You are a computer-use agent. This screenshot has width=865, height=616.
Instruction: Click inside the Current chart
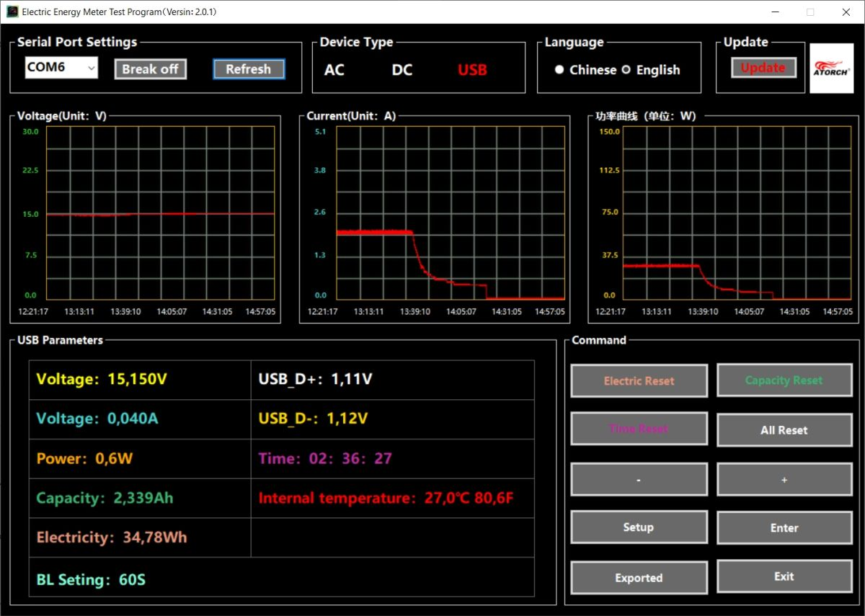pyautogui.click(x=451, y=213)
